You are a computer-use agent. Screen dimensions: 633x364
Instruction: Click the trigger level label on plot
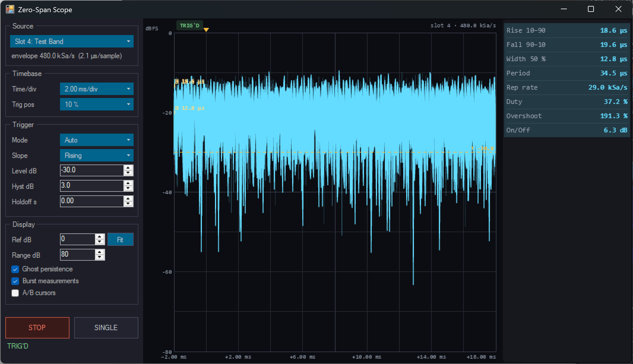482,148
